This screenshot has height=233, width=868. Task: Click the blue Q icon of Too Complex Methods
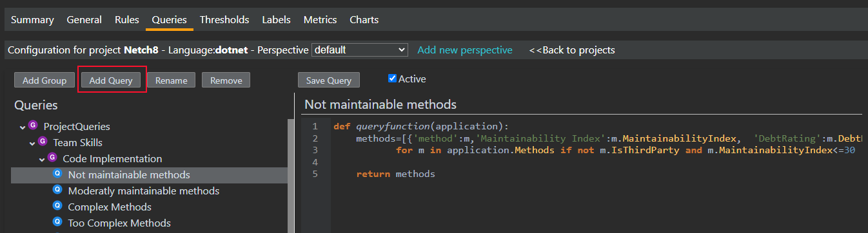coord(57,222)
